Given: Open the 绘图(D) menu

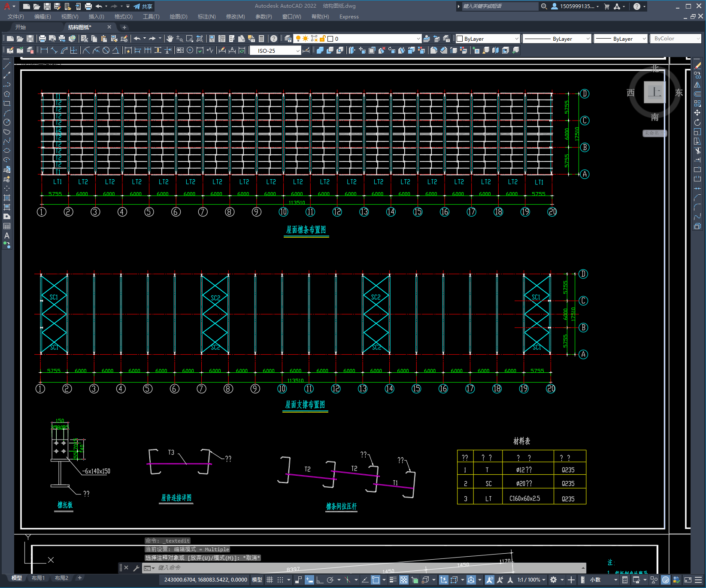Looking at the screenshot, I should (x=179, y=17).
